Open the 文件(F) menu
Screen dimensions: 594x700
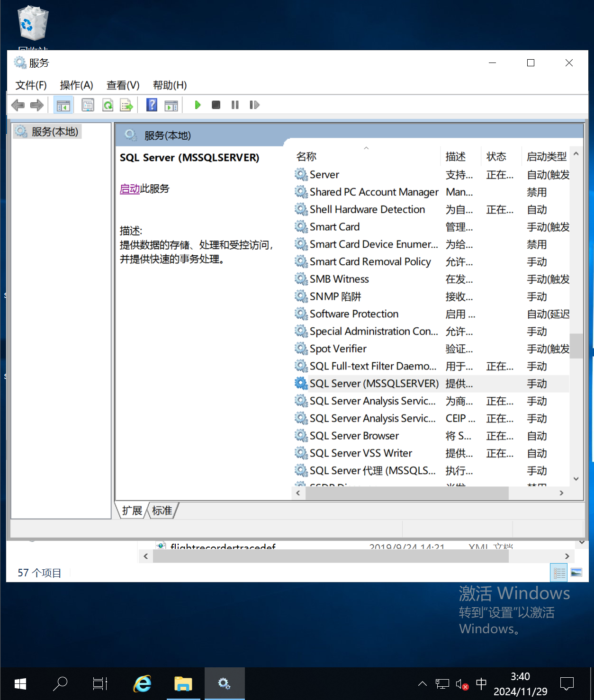31,85
